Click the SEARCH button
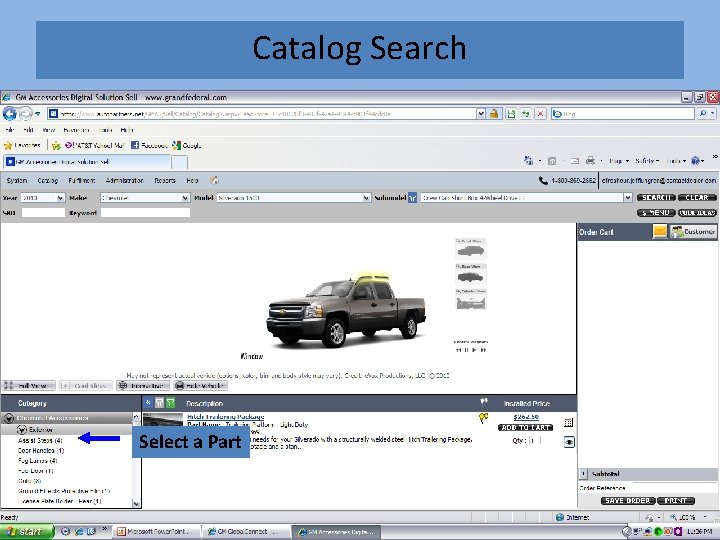Viewport: 720px width, 540px height. [656, 197]
